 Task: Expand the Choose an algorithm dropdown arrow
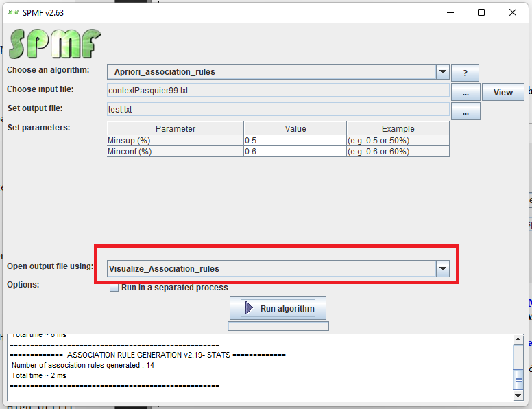coord(442,71)
